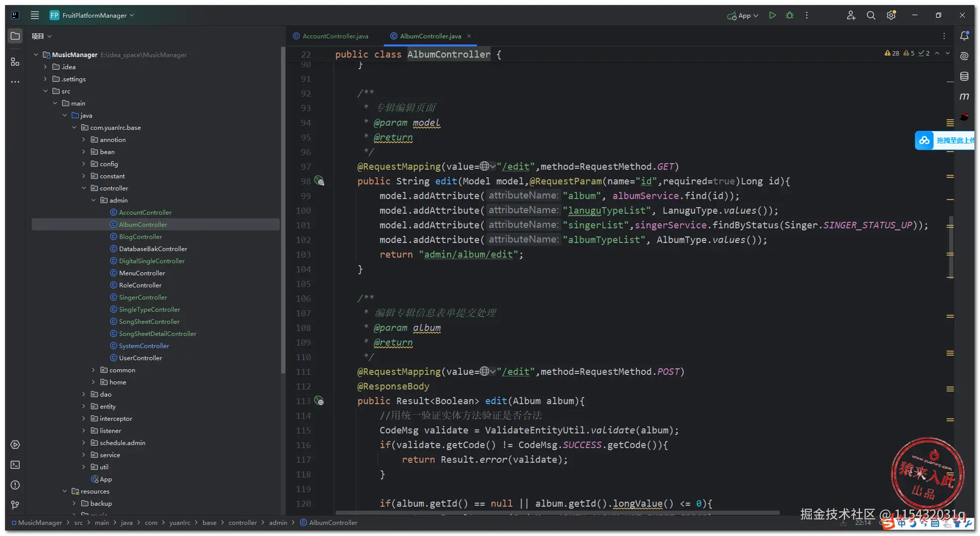Viewport: 980px width, 536px height.
Task: Click the editor horizontal scrollbar
Action: coord(557,513)
